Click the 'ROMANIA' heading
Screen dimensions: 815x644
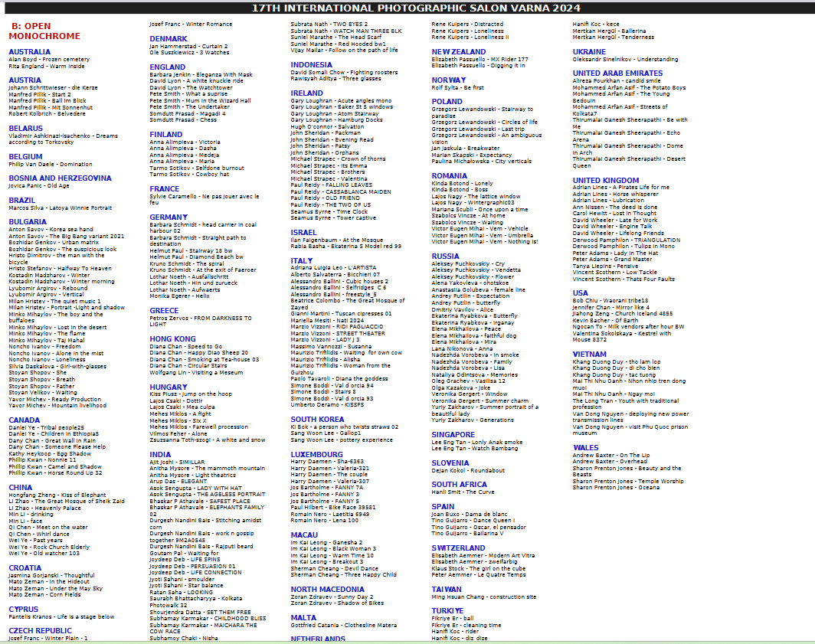tap(449, 176)
